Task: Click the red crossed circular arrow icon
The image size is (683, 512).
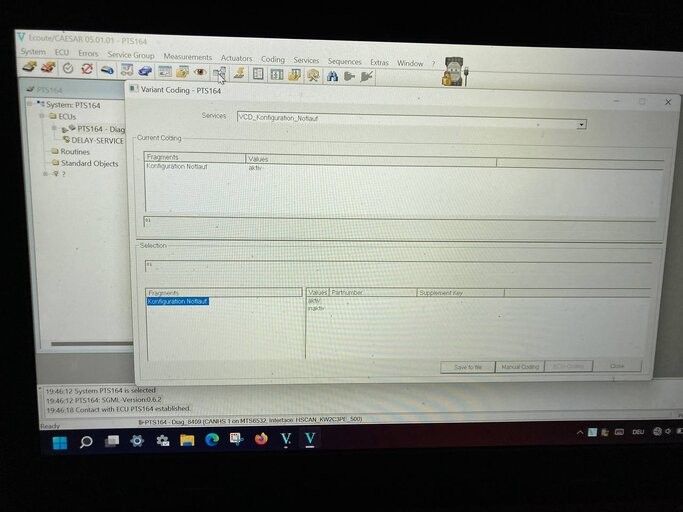Action: (87, 68)
